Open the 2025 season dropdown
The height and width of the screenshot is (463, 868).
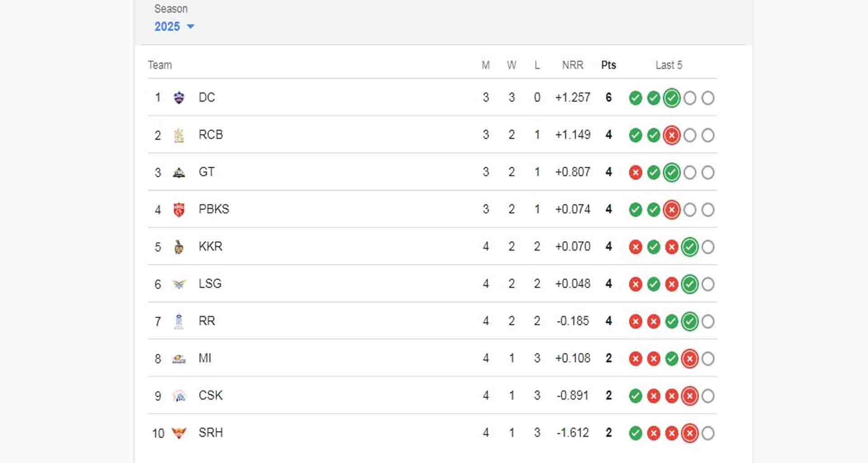[x=168, y=27]
